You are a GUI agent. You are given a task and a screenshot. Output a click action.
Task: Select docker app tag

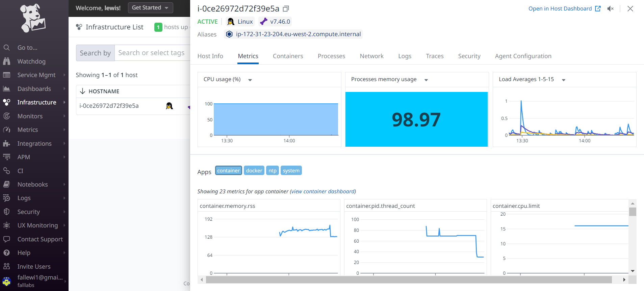(254, 171)
